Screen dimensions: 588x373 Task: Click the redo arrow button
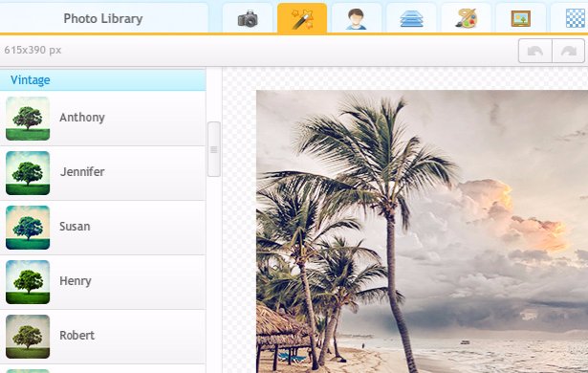[569, 51]
